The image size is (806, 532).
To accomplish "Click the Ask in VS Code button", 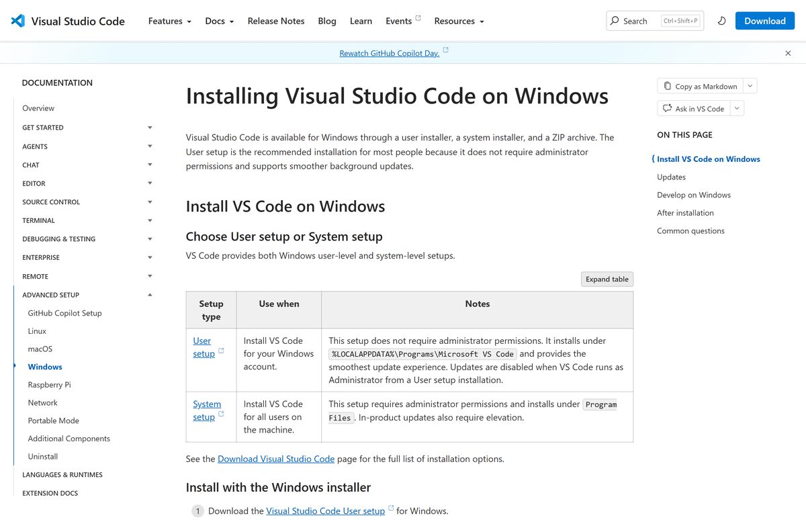I will point(694,108).
